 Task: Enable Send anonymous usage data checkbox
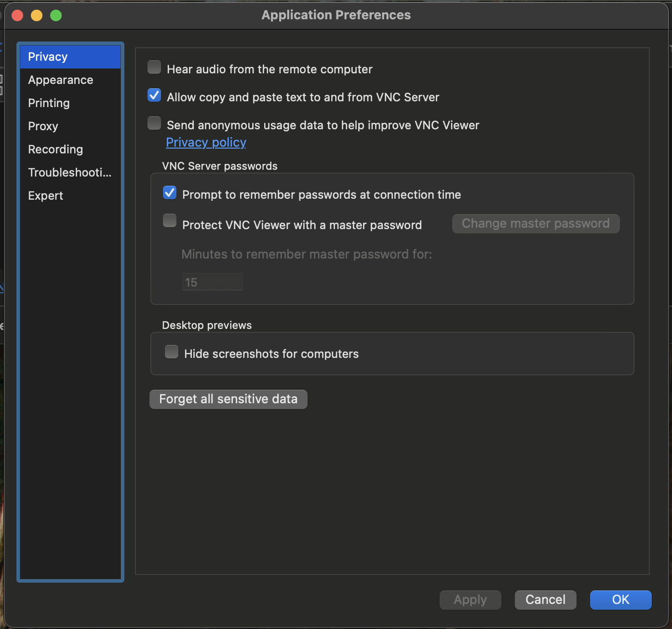click(154, 123)
